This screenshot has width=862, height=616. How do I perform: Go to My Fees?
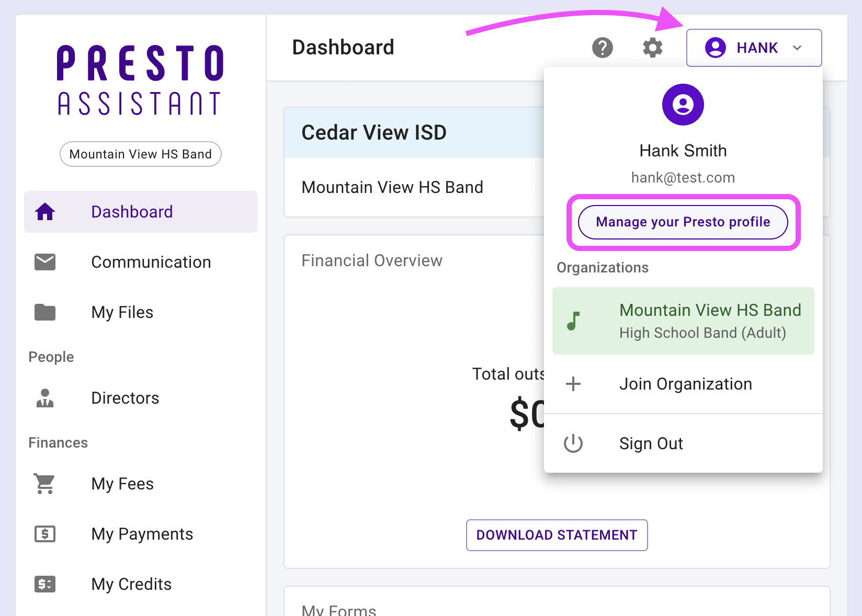point(141,484)
